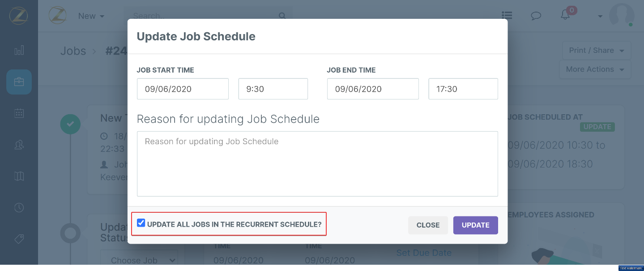Open the calendar icon in sidebar
This screenshot has height=271, width=644.
point(19,113)
